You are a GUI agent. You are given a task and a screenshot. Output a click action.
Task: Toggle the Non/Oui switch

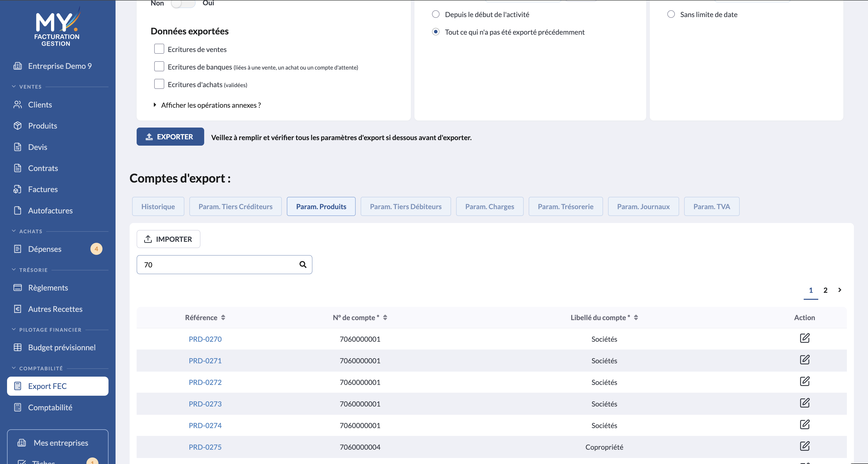tap(183, 3)
